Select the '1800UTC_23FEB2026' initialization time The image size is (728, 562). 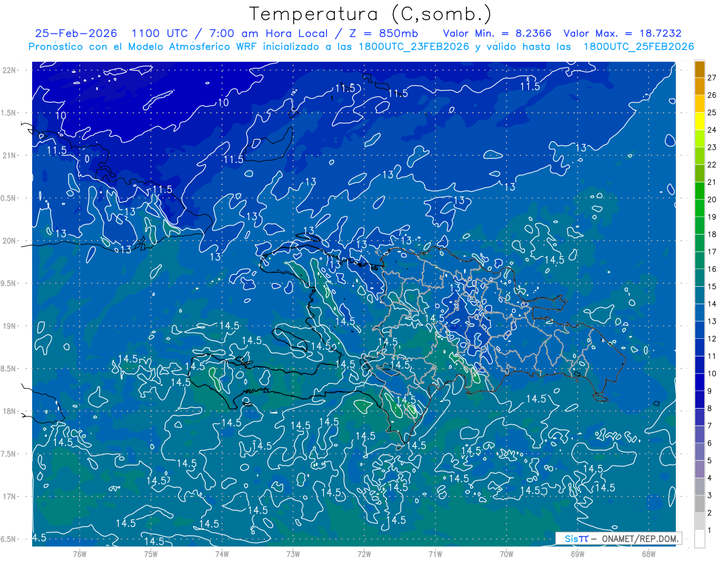(414, 47)
